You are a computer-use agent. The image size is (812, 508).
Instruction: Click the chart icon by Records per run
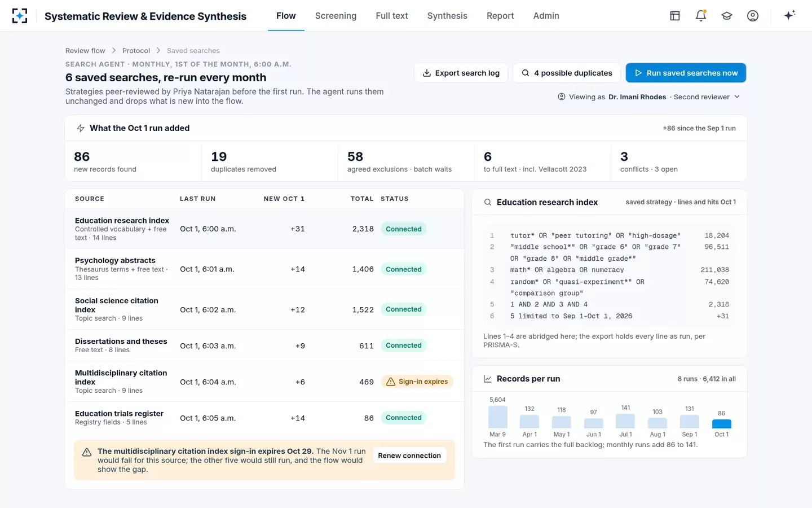tap(488, 379)
